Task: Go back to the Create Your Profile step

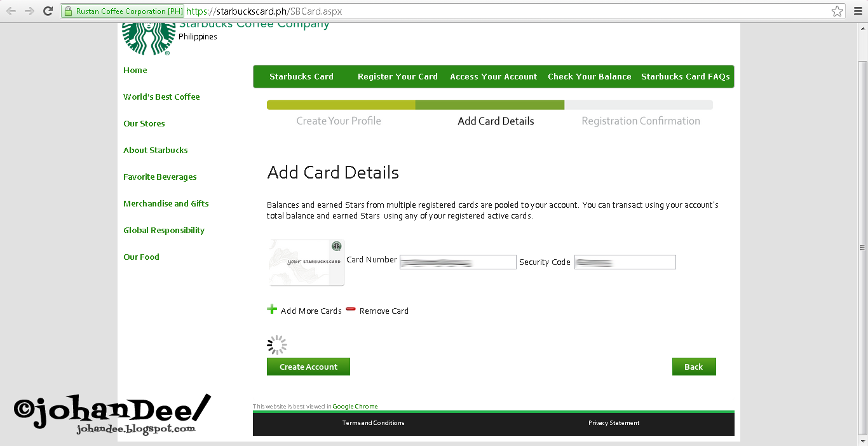Action: (339, 120)
